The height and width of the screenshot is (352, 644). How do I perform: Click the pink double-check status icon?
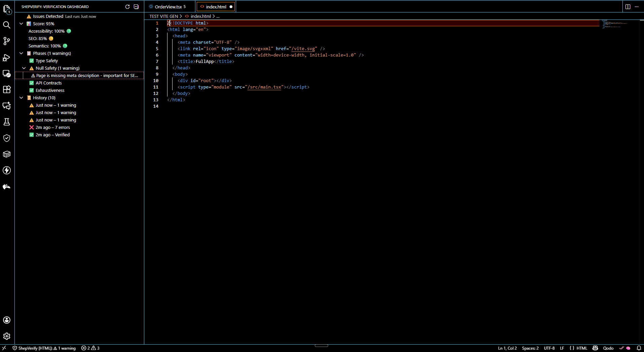[x=621, y=348]
